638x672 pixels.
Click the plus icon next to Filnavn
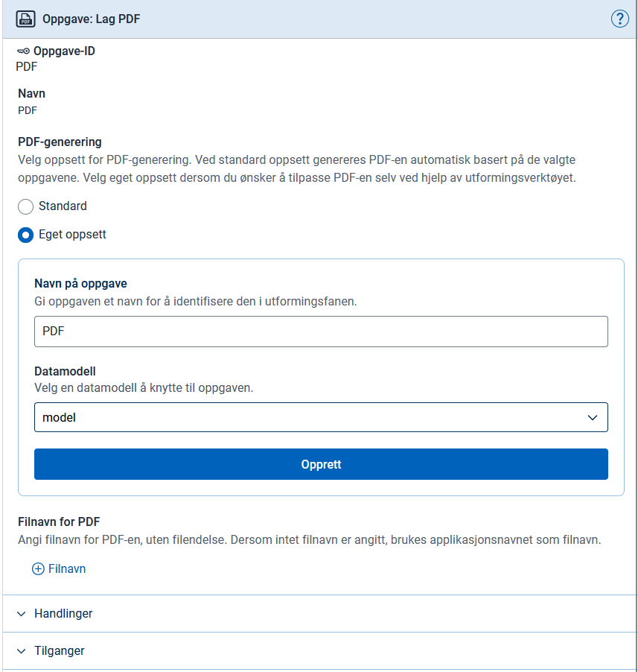point(38,568)
